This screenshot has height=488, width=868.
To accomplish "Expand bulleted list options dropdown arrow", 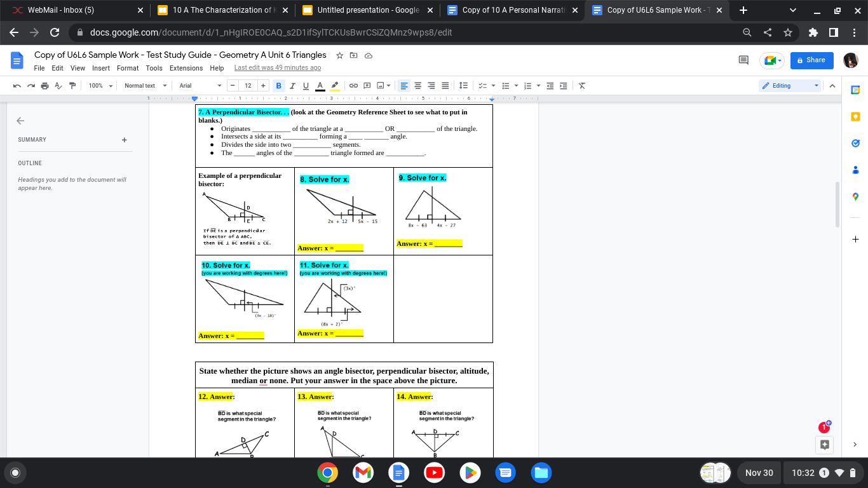I will click(x=515, y=86).
